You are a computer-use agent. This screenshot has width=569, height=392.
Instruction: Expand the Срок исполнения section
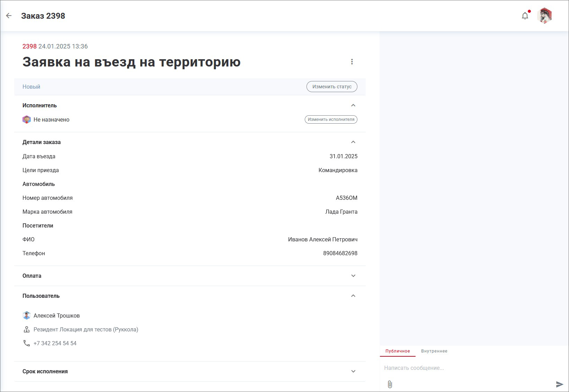(x=353, y=371)
